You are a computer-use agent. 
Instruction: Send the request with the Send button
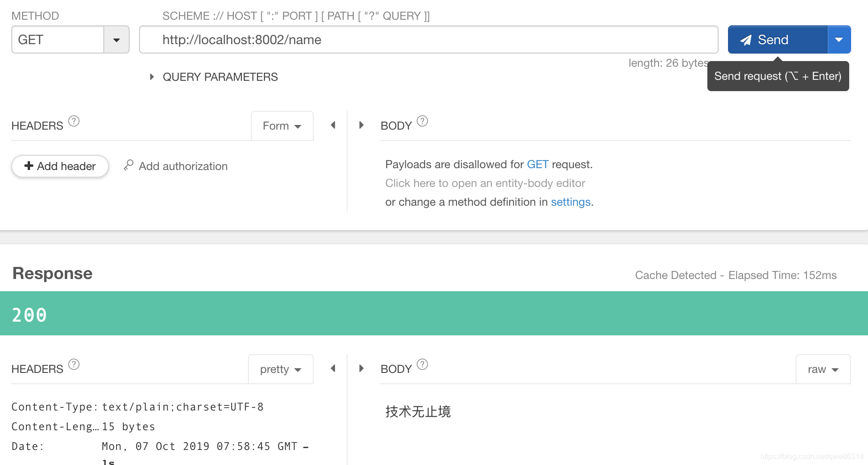click(x=777, y=40)
